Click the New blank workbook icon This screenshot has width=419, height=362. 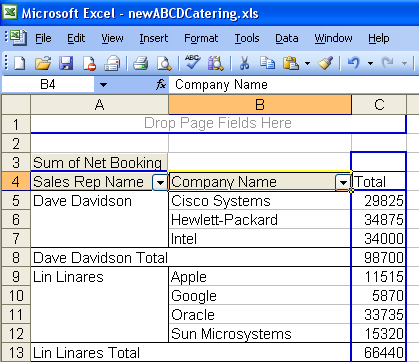pyautogui.click(x=19, y=63)
